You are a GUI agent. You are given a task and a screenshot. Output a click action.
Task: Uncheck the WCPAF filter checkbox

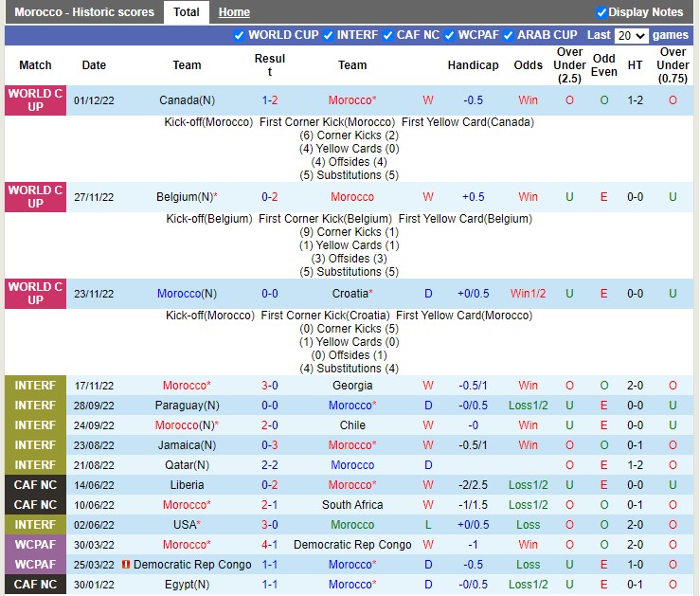point(449,35)
